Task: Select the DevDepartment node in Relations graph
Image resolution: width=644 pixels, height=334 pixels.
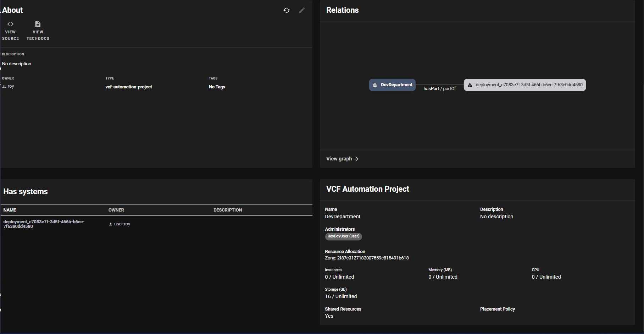Action: coord(392,85)
